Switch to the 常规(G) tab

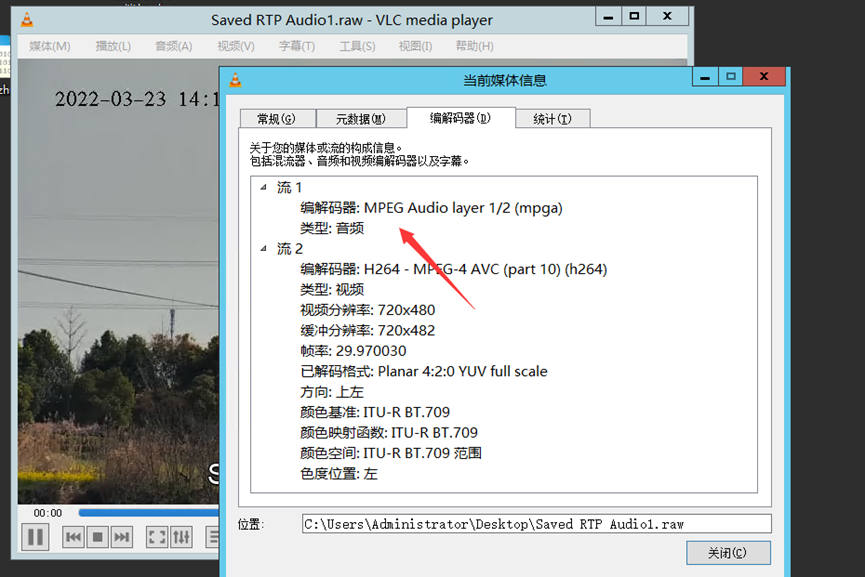click(x=277, y=119)
